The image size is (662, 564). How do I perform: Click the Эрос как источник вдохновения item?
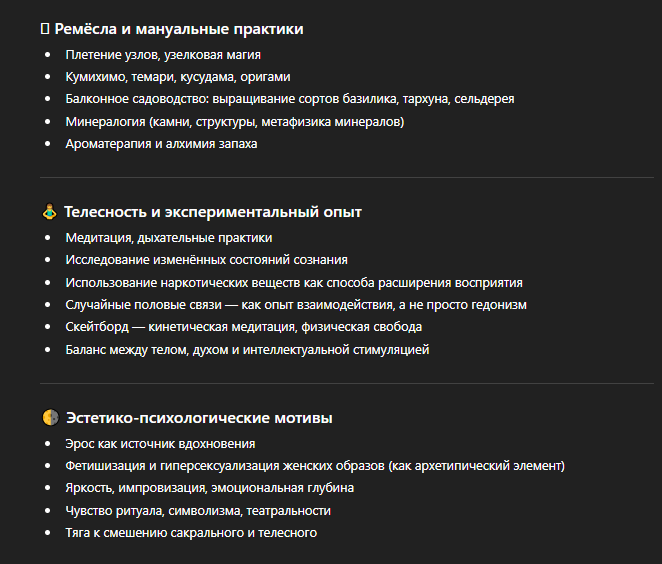tap(160, 443)
